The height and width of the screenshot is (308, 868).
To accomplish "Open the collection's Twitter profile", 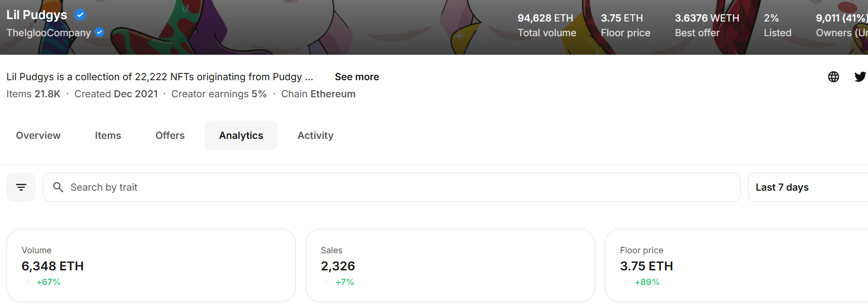I will coord(861,77).
